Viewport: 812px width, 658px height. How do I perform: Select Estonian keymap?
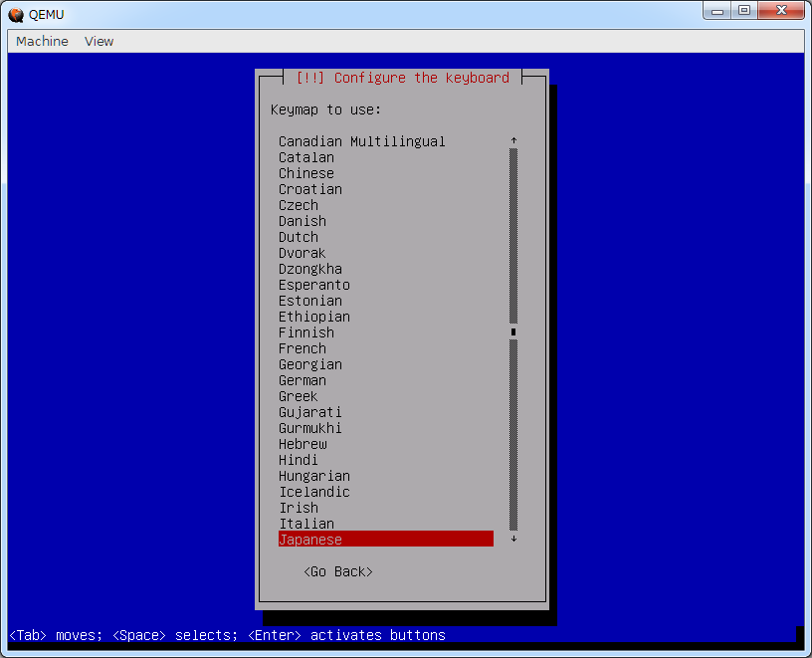click(x=386, y=301)
